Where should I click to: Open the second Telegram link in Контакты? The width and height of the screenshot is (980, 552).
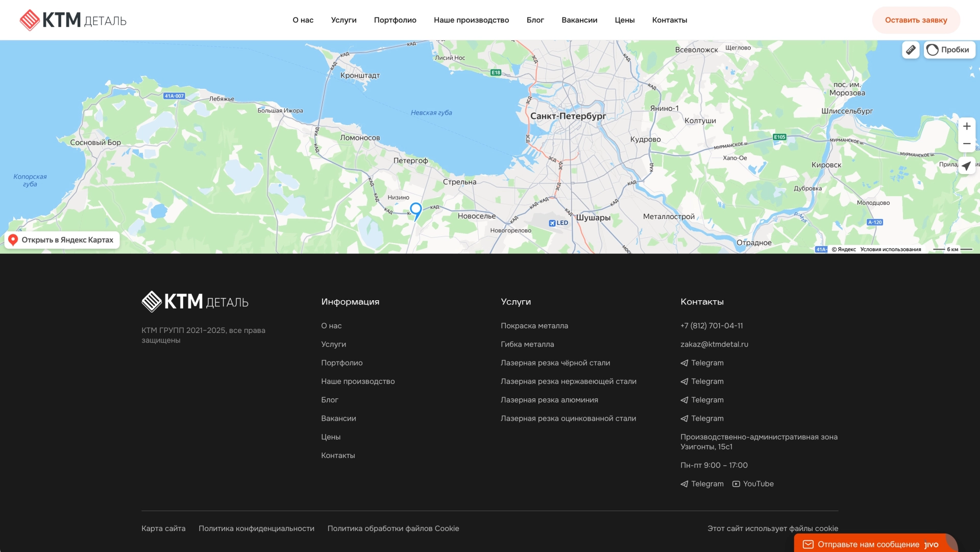(702, 381)
